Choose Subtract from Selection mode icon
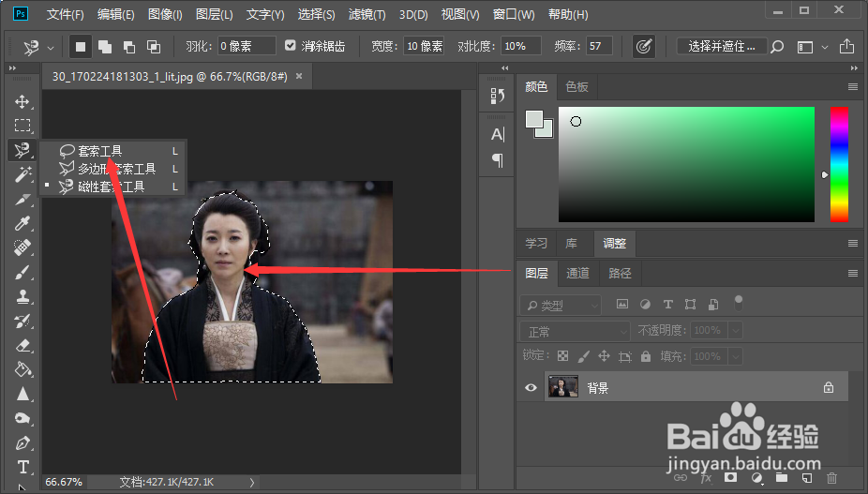 (129, 47)
